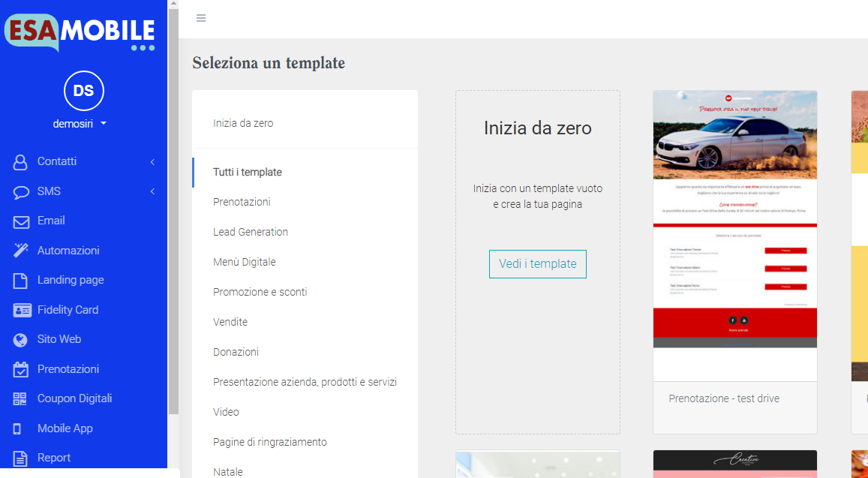Open Fidelity Card section
Image resolution: width=868 pixels, height=478 pixels.
coord(68,310)
